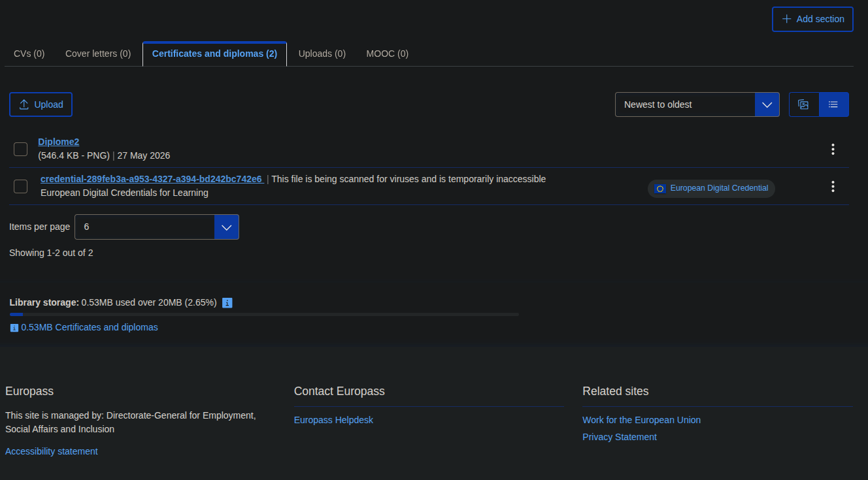Click the Upload button
The image size is (868, 480).
pos(41,104)
